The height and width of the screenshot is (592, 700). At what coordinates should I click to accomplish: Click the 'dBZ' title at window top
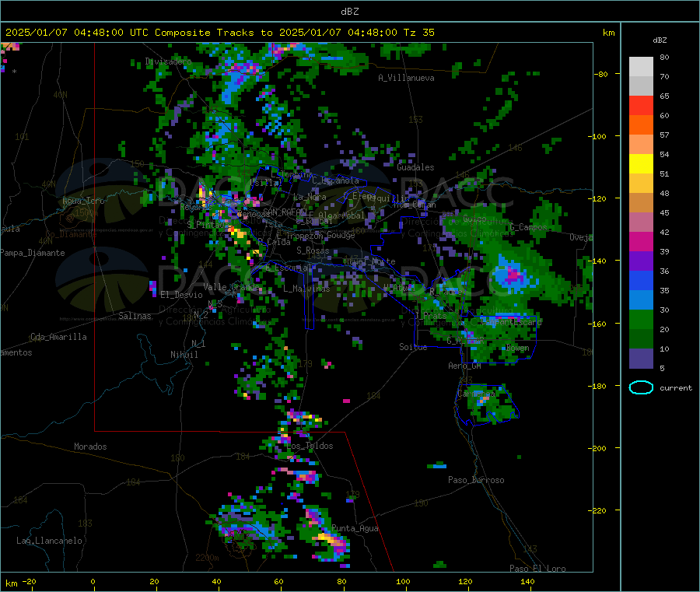(x=349, y=12)
